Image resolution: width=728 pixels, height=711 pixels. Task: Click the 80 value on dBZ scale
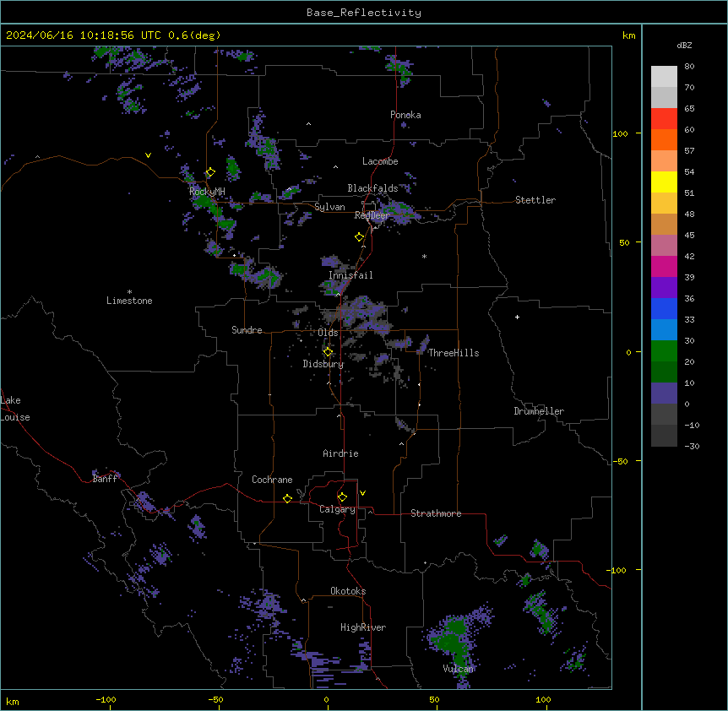(689, 67)
